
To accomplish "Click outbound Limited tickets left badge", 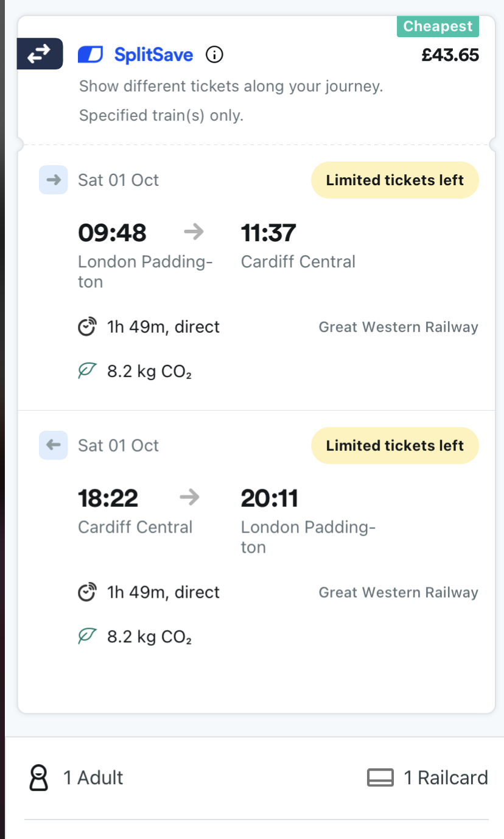I will tap(394, 180).
